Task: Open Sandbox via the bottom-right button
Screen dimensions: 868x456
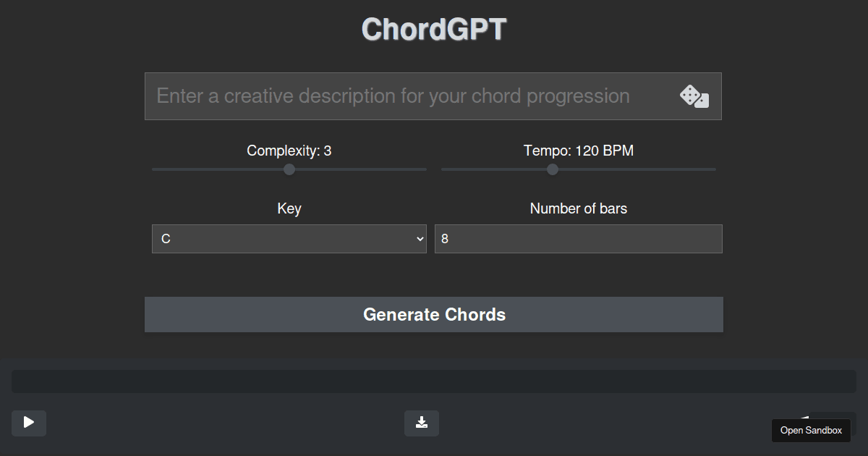Action: pos(811,429)
